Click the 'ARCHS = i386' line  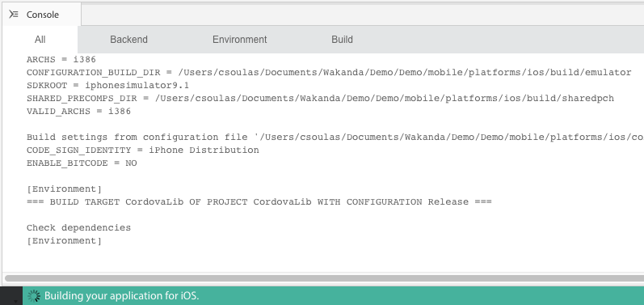click(61, 60)
